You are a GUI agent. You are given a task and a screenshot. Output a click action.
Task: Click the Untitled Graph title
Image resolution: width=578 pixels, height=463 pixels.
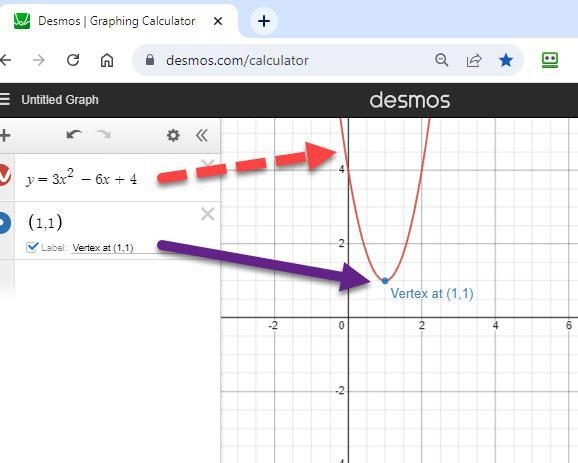(60, 100)
